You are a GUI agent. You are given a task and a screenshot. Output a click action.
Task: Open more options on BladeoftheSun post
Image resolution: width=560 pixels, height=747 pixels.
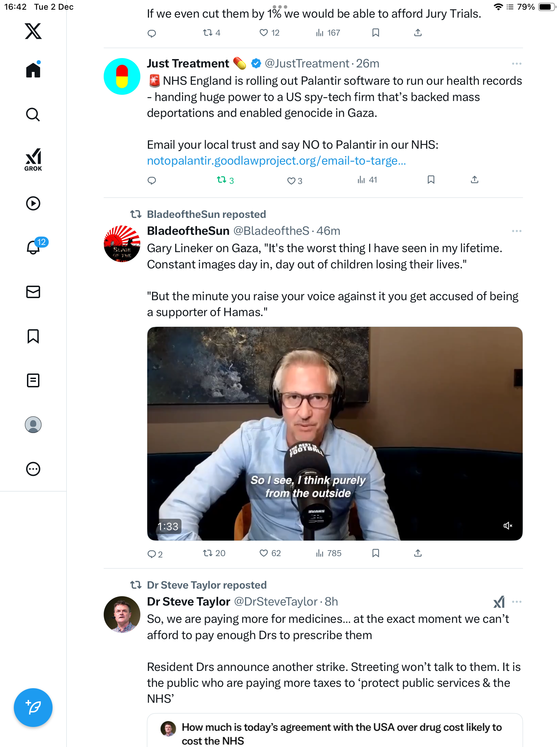(x=516, y=231)
